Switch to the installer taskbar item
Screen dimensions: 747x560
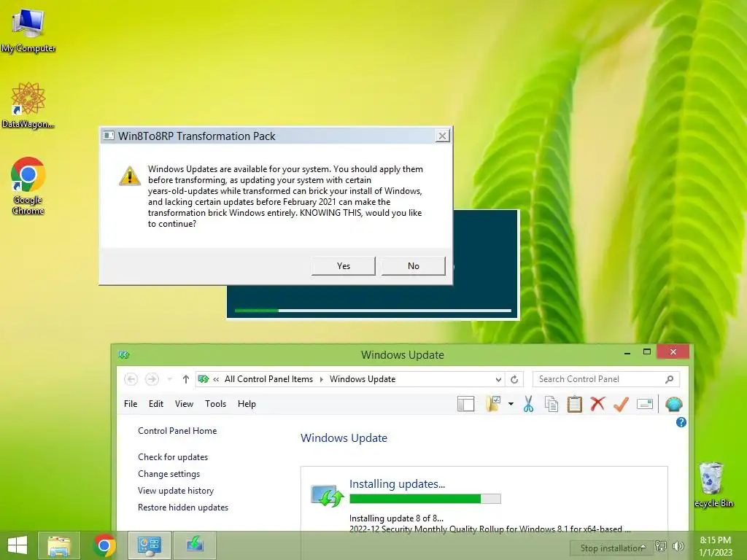[x=194, y=545]
